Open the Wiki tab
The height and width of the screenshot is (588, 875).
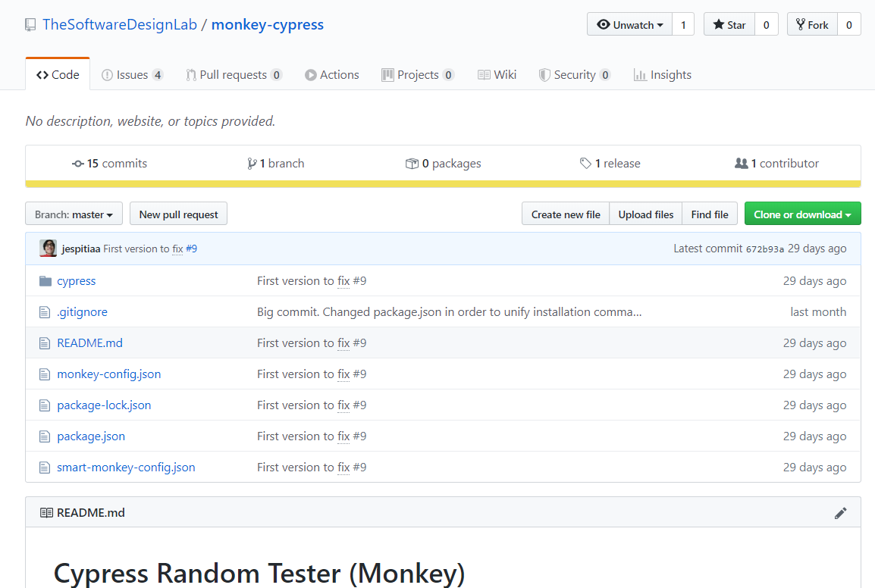(497, 75)
